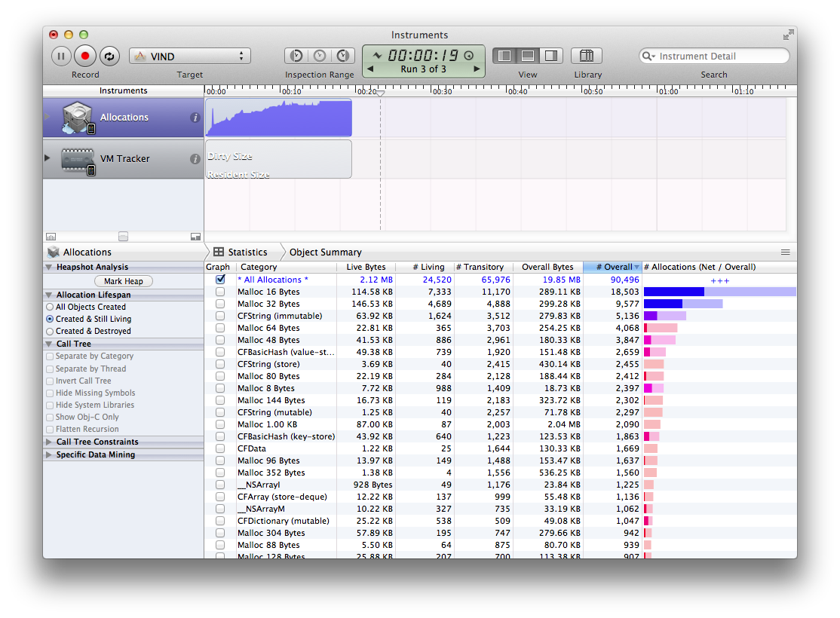Select the CFBasicHash (key-store) row
This screenshot has height=618, width=840.
(x=501, y=436)
